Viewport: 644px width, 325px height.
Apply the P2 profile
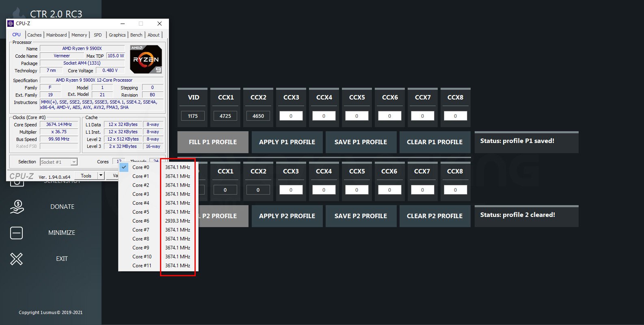click(x=287, y=216)
